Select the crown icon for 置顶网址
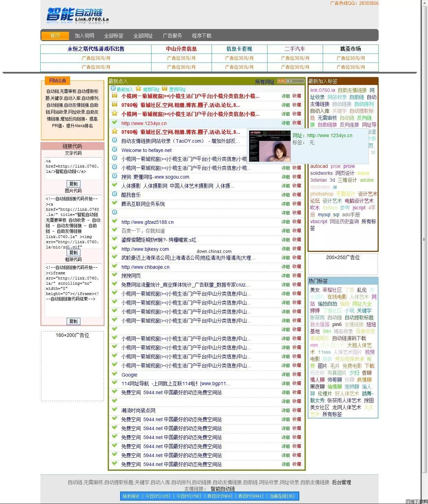Image resolution: width=428 pixels, height=504 pixels. [165, 89]
